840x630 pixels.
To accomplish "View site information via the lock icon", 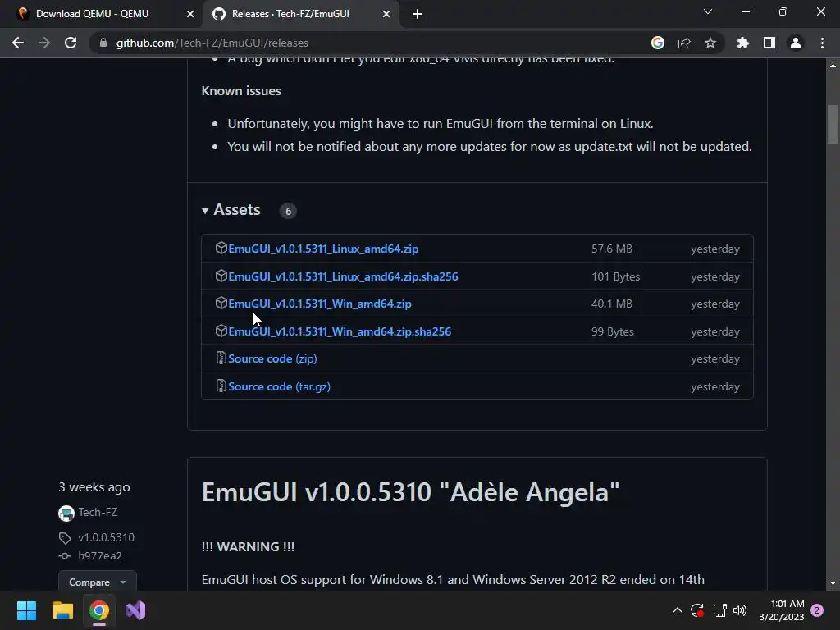I will pyautogui.click(x=103, y=43).
